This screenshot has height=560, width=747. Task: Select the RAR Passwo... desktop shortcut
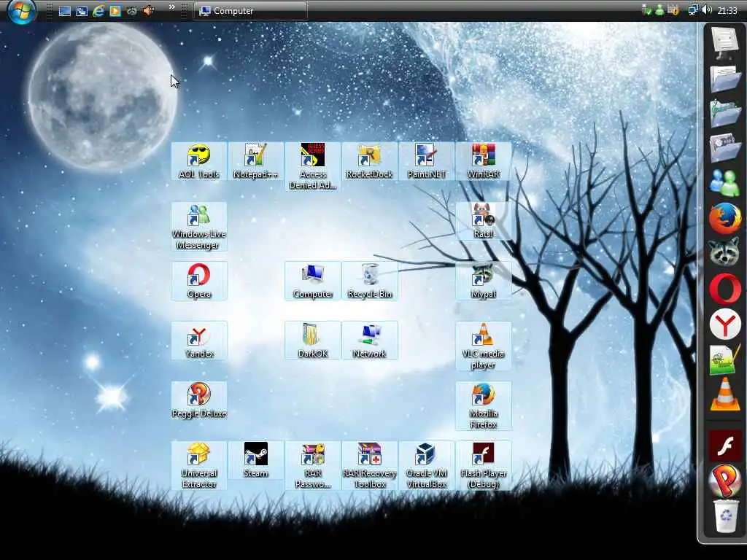pyautogui.click(x=312, y=466)
